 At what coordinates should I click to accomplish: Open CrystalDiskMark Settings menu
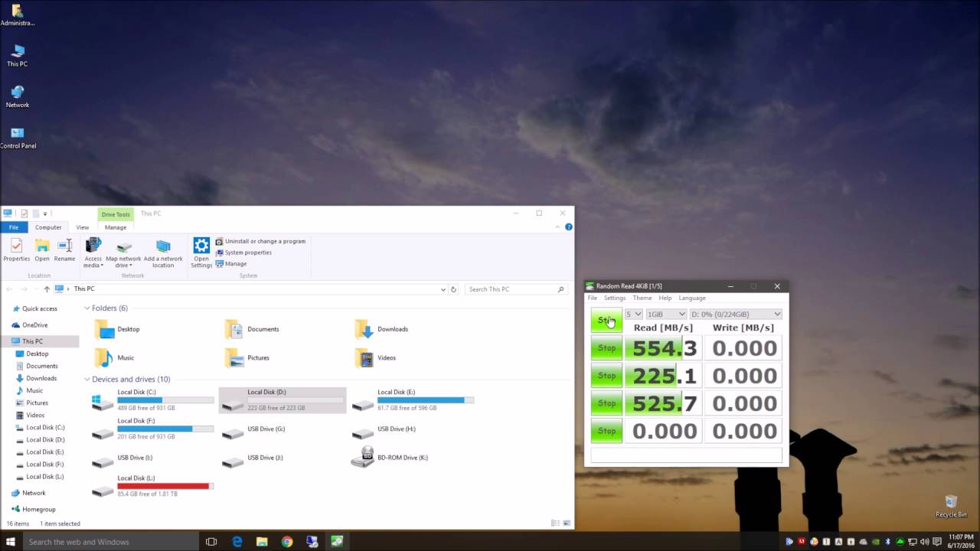[x=615, y=298]
